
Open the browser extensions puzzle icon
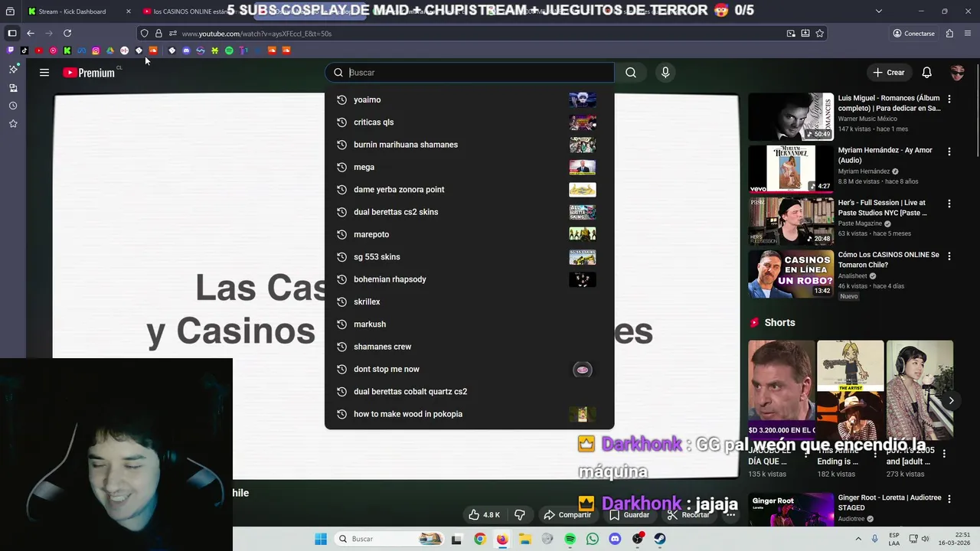949,34
